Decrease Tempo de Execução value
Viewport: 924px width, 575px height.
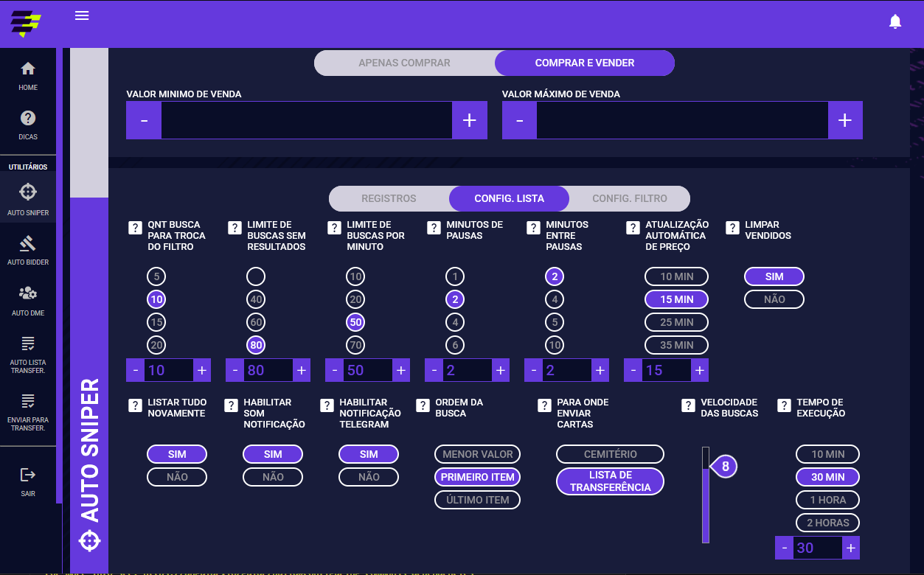tap(784, 548)
